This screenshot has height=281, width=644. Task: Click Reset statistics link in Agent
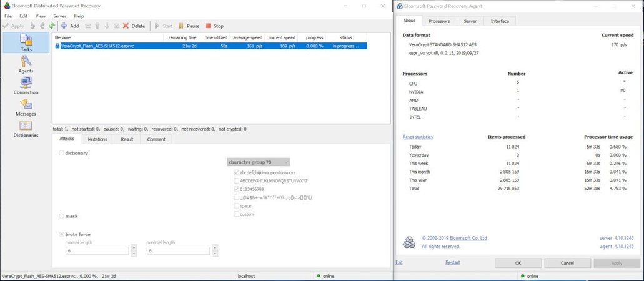pyautogui.click(x=418, y=137)
